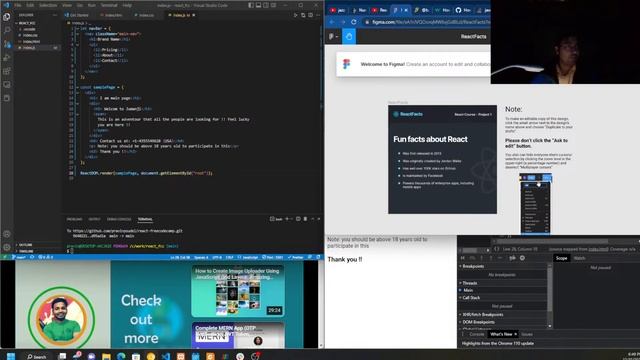Open the Search view in VS Code activity bar

(x=7, y=30)
